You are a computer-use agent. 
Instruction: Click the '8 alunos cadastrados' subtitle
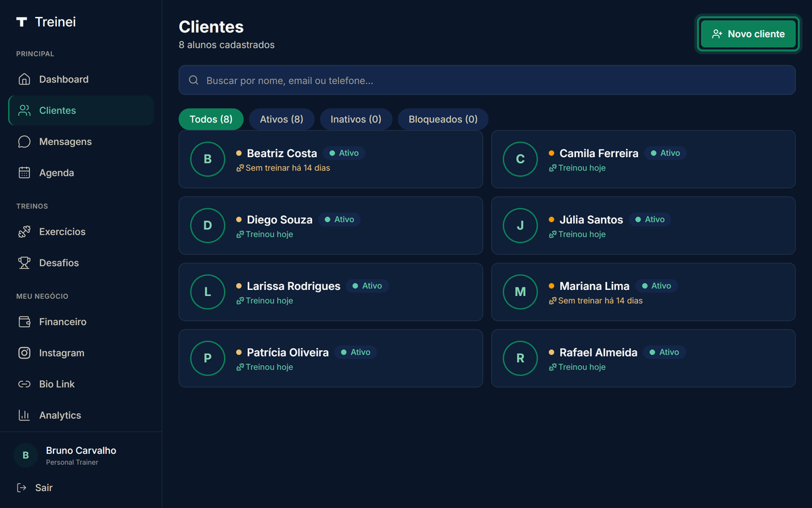227,45
